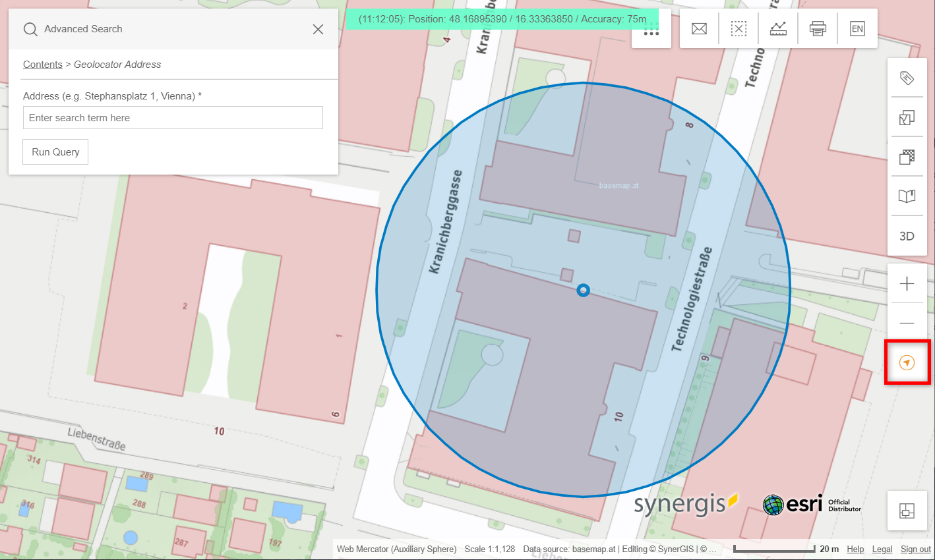Toggle GPS position tracking
The height and width of the screenshot is (560, 935).
907,362
